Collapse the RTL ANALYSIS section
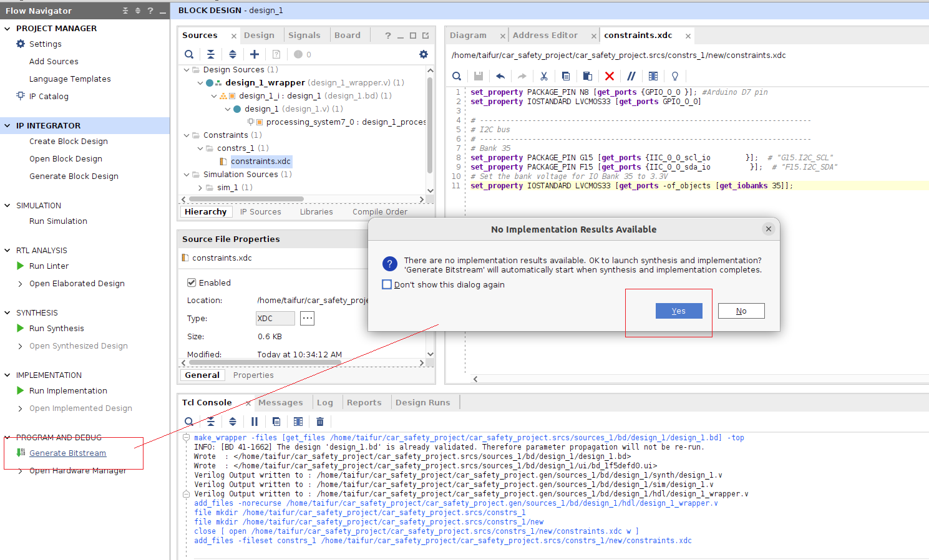 7,251
